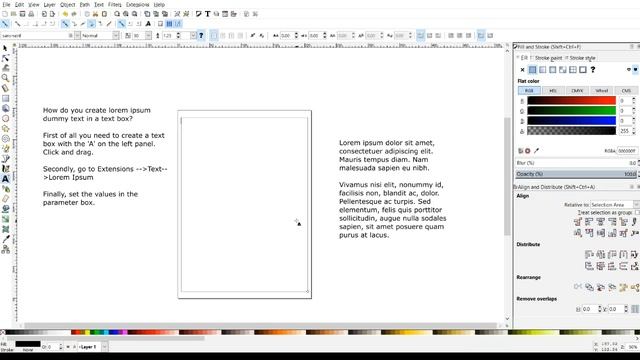The height and width of the screenshot is (360, 640).
Task: Click the Save document icon
Action: (x=22, y=14)
